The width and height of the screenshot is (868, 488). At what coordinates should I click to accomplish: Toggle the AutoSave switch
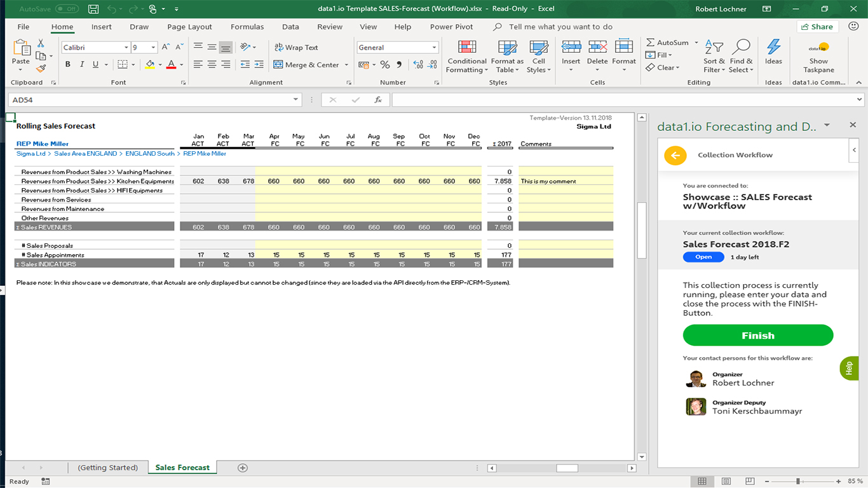(x=67, y=9)
